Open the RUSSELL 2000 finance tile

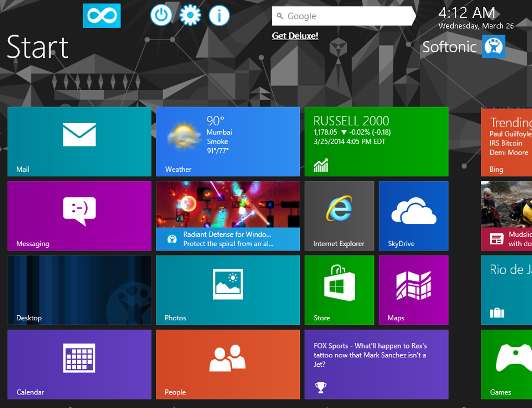point(376,141)
